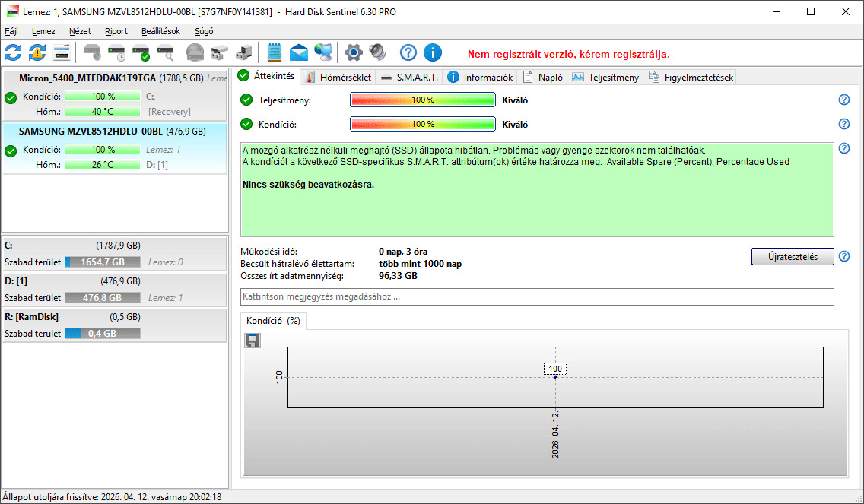Select the Micron_5400_MTFDDAK1T9TGA disk entry
Screen dimensions: 864x504
tap(115, 95)
